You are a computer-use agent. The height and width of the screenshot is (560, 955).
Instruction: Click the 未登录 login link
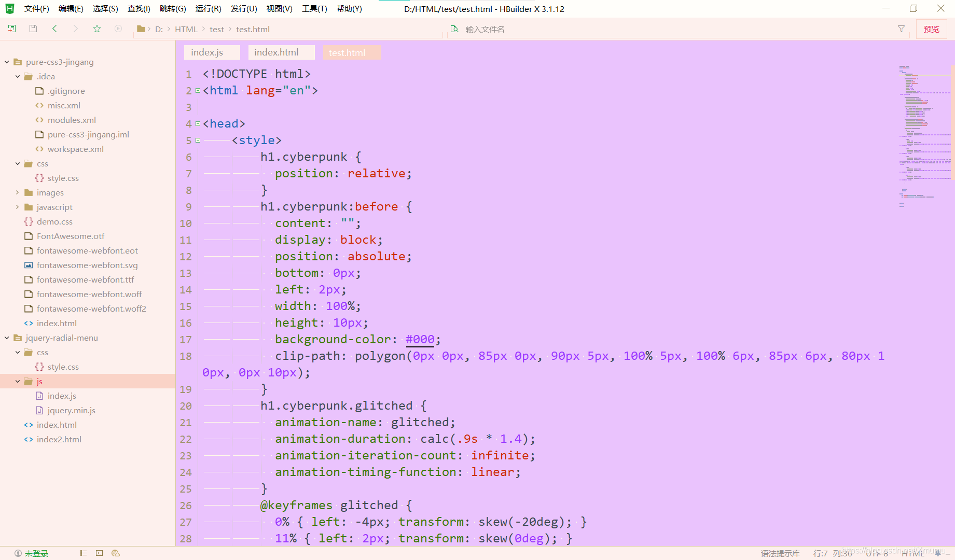(x=36, y=553)
